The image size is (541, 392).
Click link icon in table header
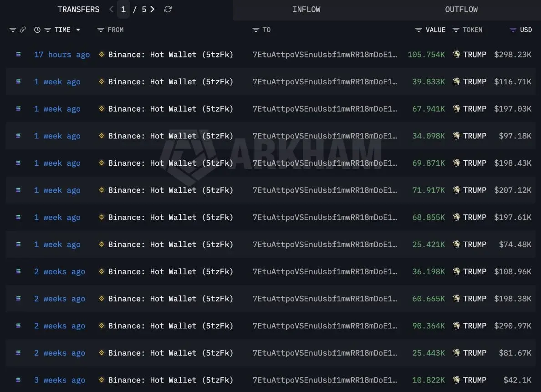click(x=23, y=30)
